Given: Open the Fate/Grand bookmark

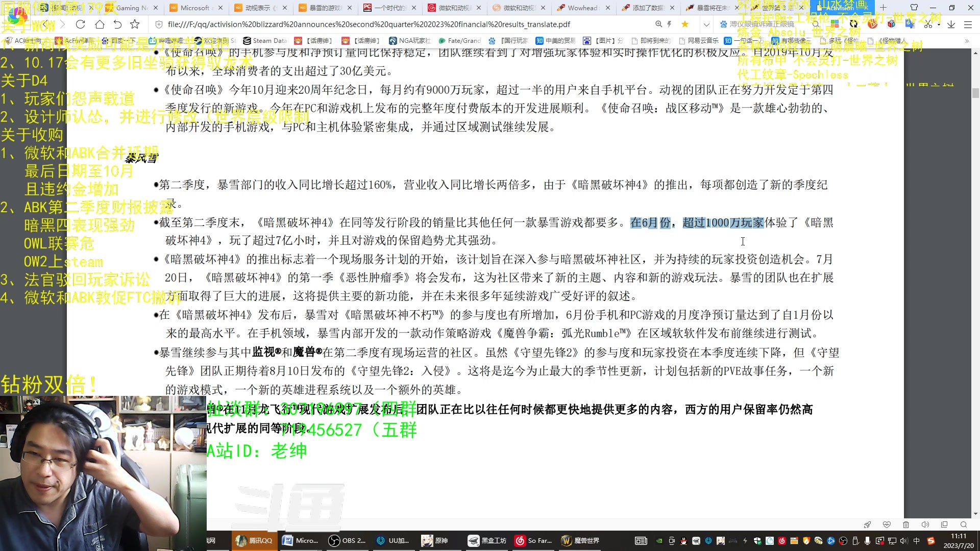Looking at the screenshot, I should 460,41.
